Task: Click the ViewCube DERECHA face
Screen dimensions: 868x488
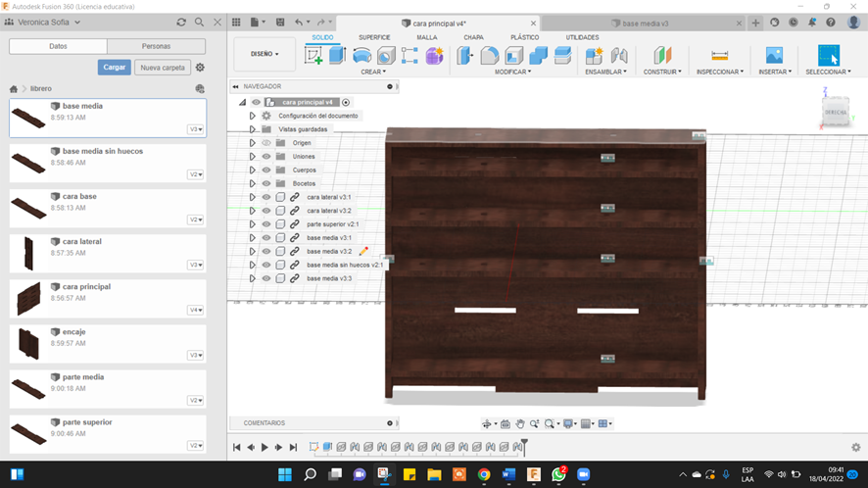Action: pos(836,112)
